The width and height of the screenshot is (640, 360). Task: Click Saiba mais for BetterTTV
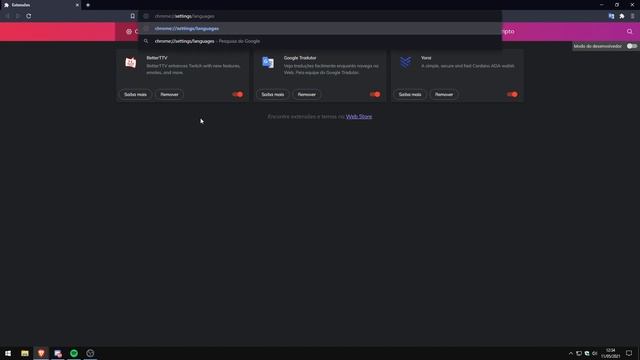click(x=135, y=94)
